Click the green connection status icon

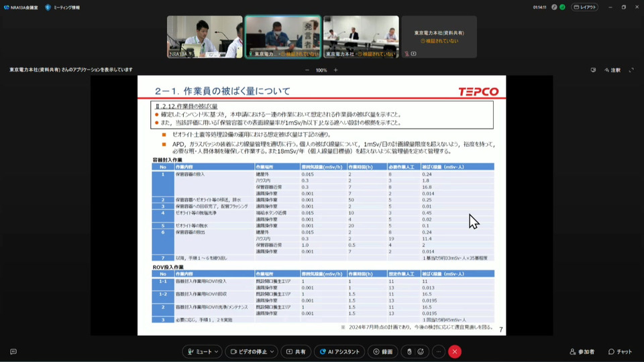coord(562,7)
